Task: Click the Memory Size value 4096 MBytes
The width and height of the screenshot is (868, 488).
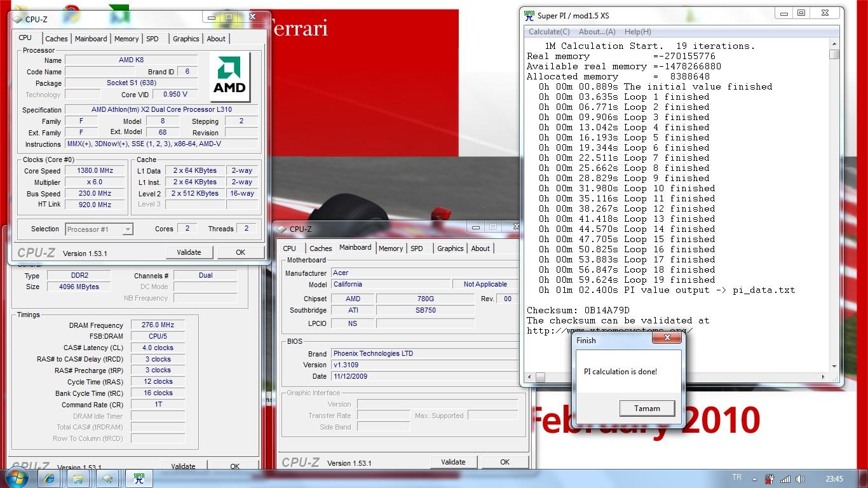Action: pos(80,287)
